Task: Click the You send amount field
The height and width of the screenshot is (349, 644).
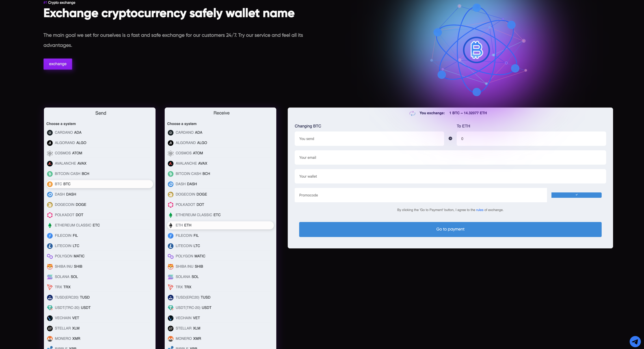Action: point(369,139)
